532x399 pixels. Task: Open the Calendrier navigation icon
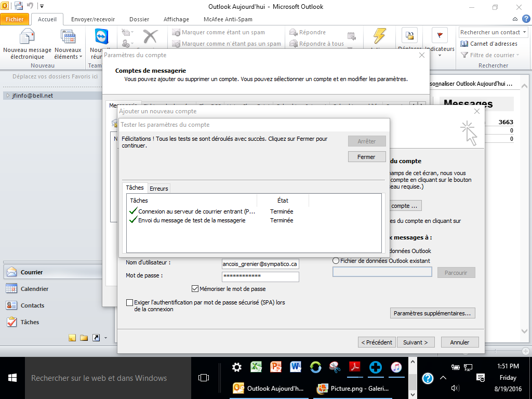point(11,289)
